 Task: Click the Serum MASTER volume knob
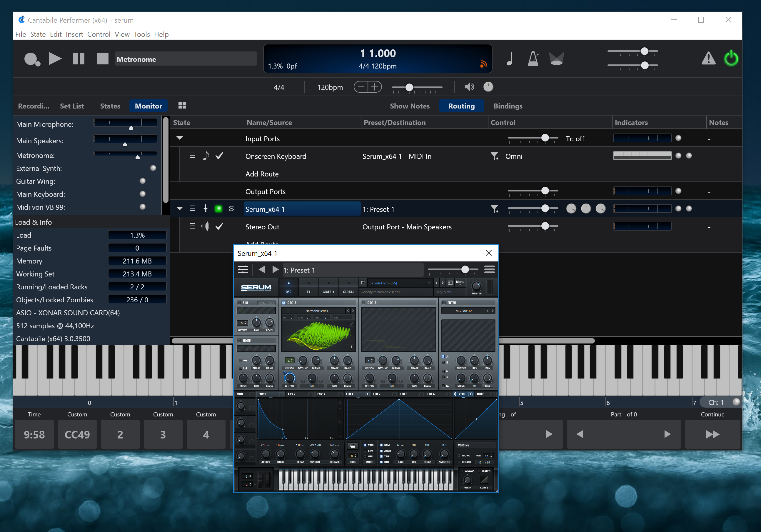click(476, 285)
